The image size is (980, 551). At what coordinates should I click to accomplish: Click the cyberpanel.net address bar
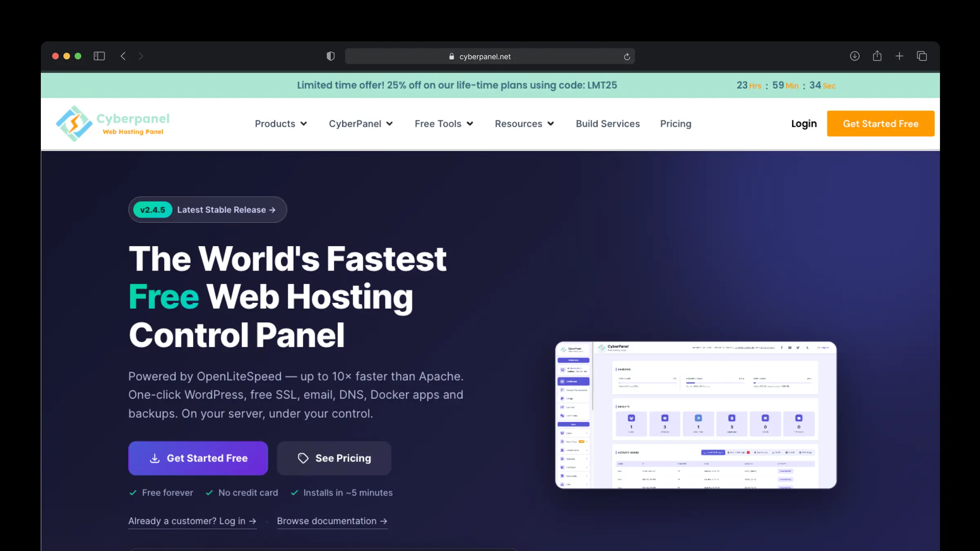(490, 56)
